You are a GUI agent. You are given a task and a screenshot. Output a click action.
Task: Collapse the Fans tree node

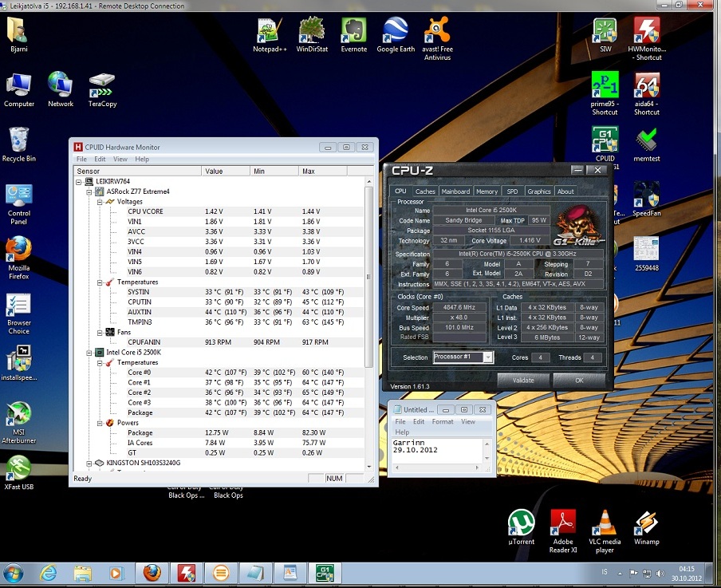pyautogui.click(x=100, y=332)
